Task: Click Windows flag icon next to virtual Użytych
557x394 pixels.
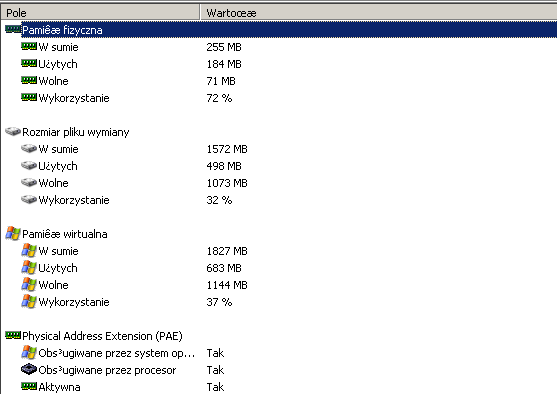Action: coord(29,268)
